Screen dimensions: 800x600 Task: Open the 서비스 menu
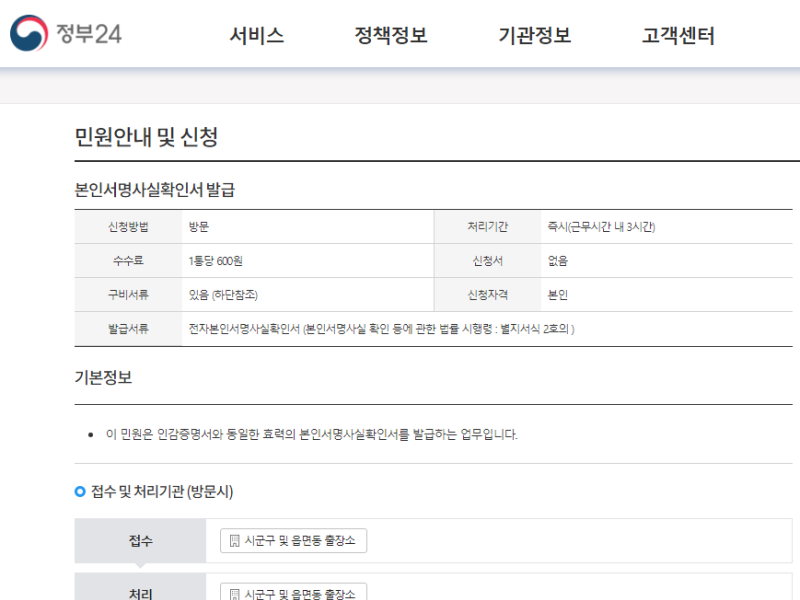tap(257, 35)
